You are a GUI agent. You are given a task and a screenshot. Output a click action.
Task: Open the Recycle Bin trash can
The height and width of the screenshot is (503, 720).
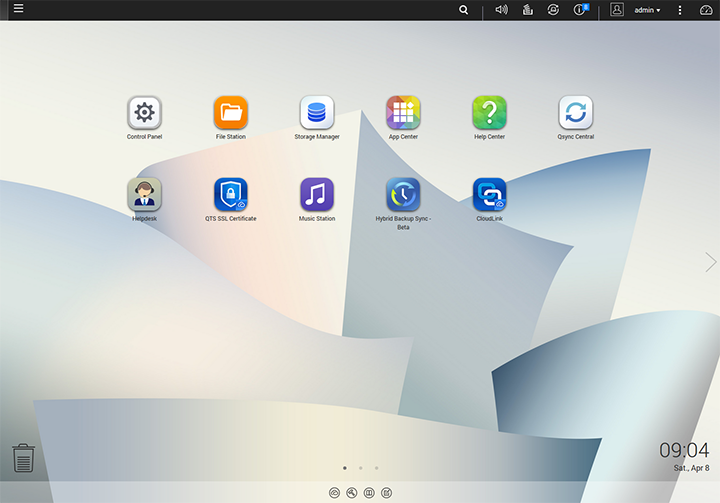[x=24, y=458]
